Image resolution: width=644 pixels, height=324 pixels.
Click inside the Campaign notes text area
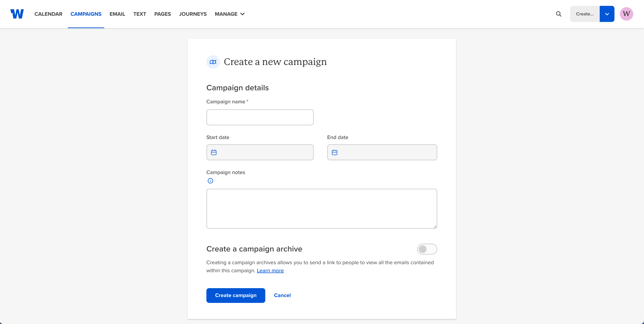click(x=321, y=209)
